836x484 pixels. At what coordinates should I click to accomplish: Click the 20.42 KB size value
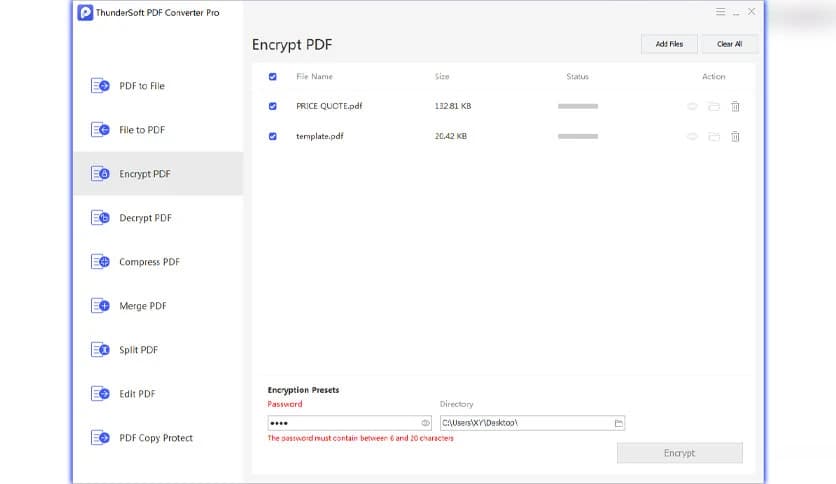point(451,136)
